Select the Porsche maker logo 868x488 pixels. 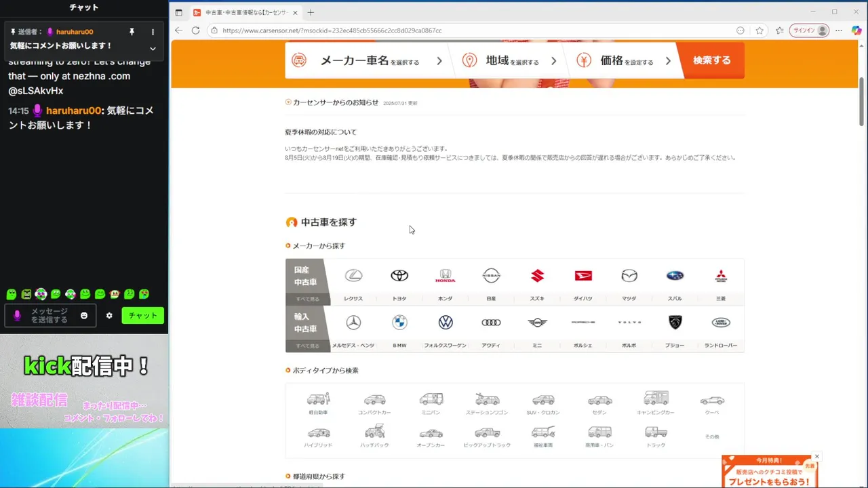583,323
